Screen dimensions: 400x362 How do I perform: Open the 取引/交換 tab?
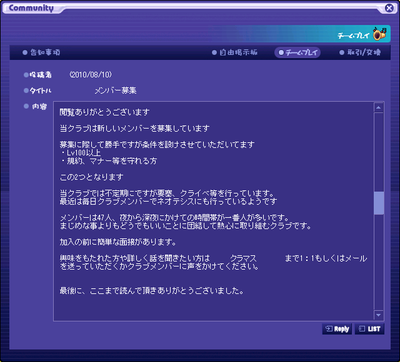pos(360,53)
